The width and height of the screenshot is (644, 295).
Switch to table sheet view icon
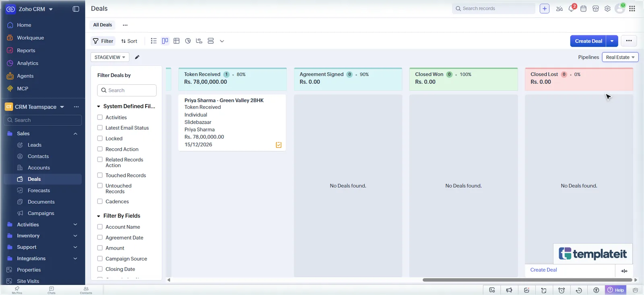(x=176, y=41)
